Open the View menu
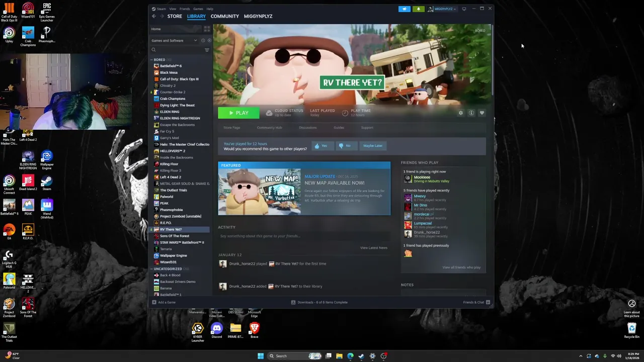Image resolution: width=644 pixels, height=362 pixels. (173, 9)
